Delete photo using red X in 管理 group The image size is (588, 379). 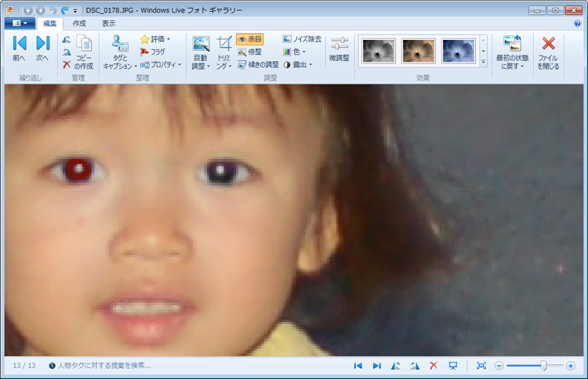coord(67,65)
